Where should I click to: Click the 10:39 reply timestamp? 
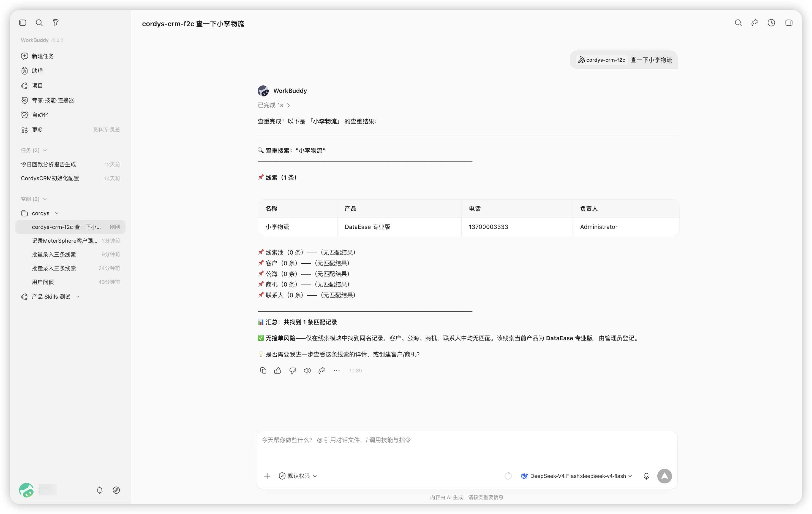click(355, 370)
